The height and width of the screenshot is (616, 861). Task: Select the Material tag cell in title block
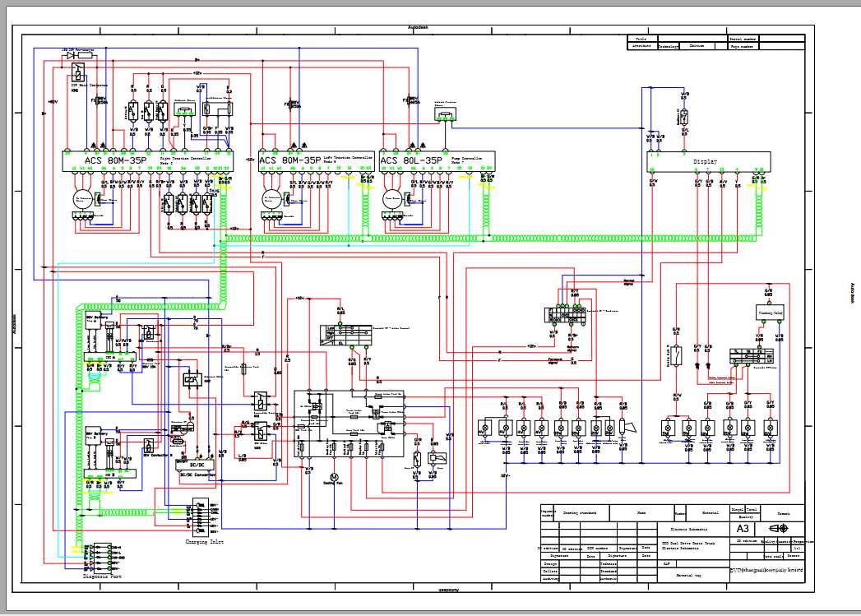(x=687, y=575)
